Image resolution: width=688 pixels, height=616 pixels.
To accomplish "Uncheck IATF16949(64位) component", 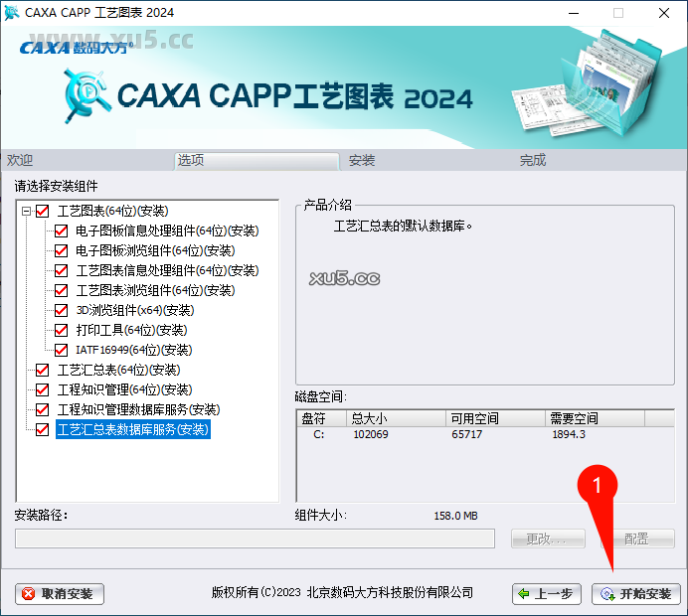I will pyautogui.click(x=62, y=350).
